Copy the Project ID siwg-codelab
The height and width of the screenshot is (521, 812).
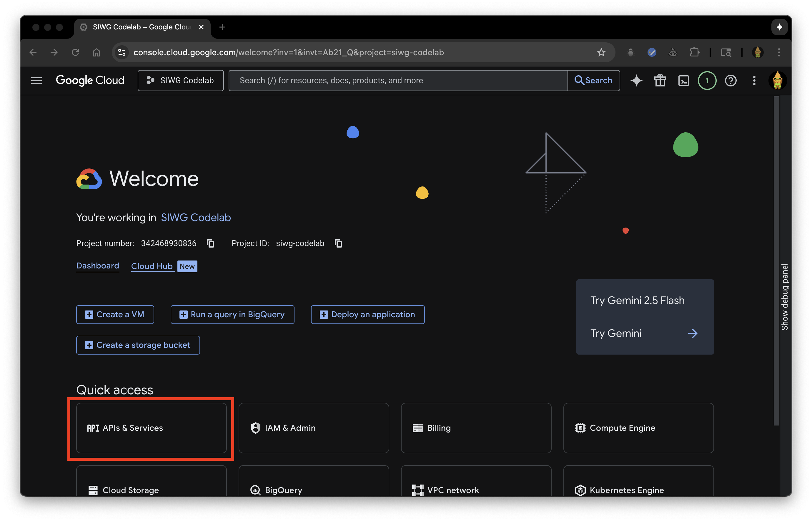(x=338, y=243)
